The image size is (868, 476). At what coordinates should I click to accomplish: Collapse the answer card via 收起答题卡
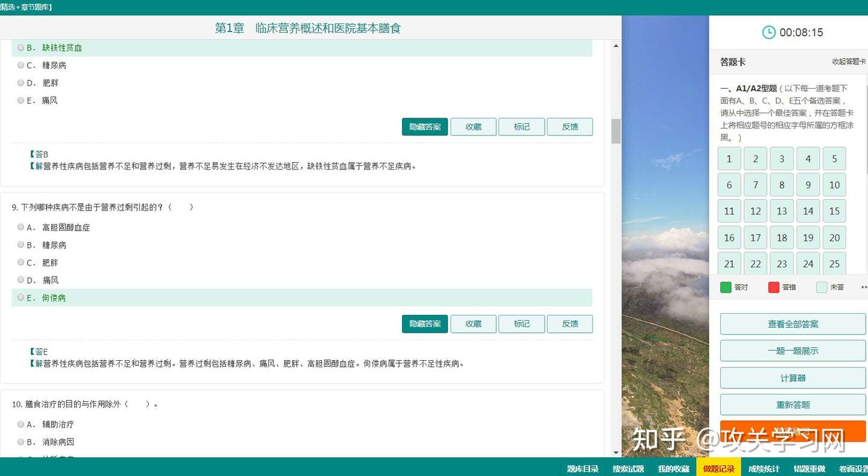coord(849,62)
